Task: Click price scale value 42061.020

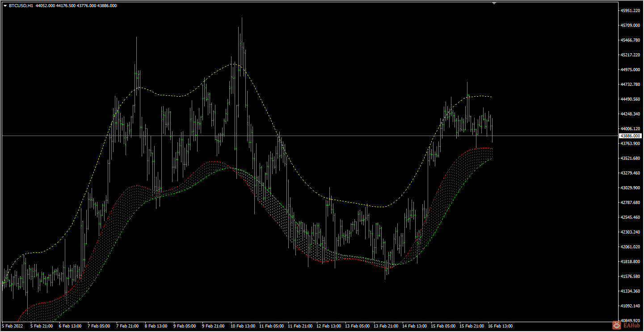Action: click(x=630, y=247)
